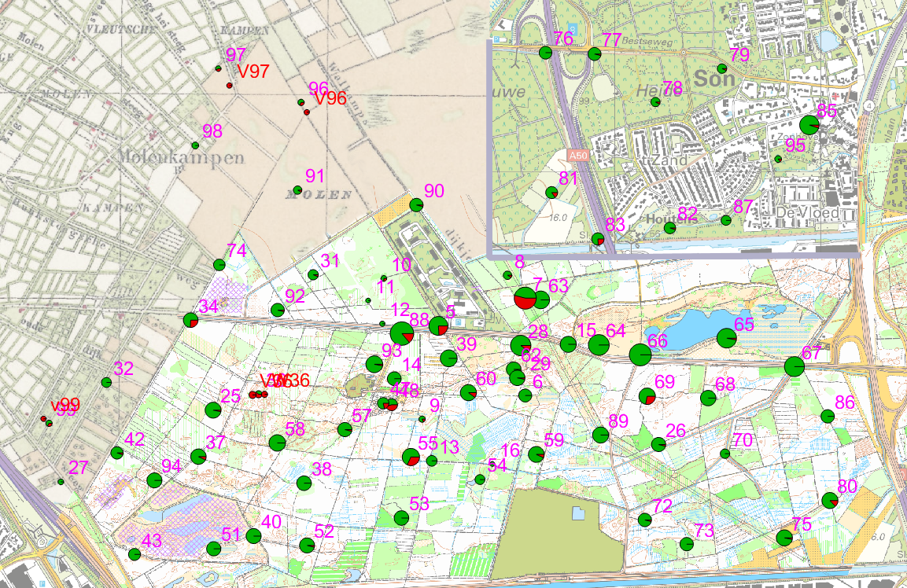The height and width of the screenshot is (588, 907).
Task: Click the green marker labeled 66
Action: pyautogui.click(x=640, y=355)
